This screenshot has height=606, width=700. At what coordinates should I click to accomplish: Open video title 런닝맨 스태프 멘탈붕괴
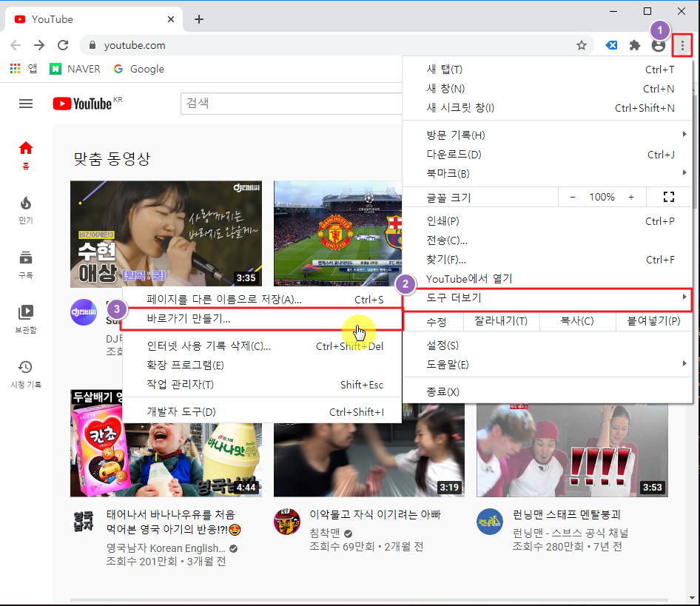pos(567,514)
